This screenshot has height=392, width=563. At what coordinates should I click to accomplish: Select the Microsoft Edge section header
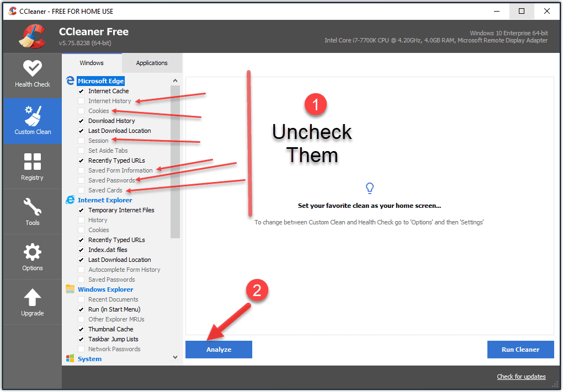click(100, 80)
